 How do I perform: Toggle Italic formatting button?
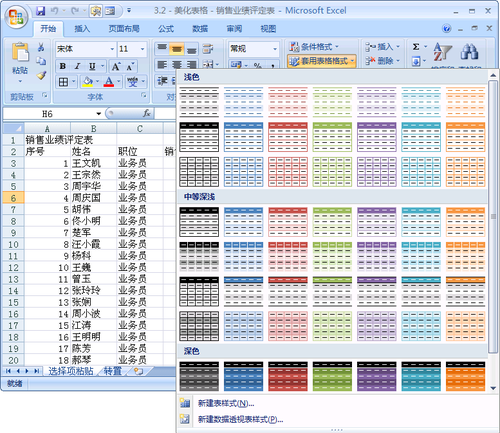tap(77, 66)
